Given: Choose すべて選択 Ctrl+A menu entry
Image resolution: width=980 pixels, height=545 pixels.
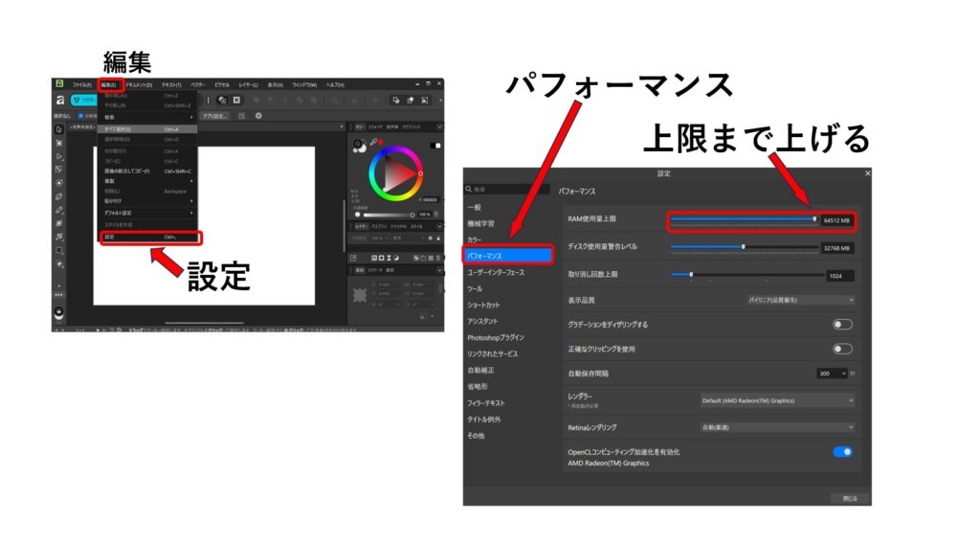Looking at the screenshot, I should point(148,129).
